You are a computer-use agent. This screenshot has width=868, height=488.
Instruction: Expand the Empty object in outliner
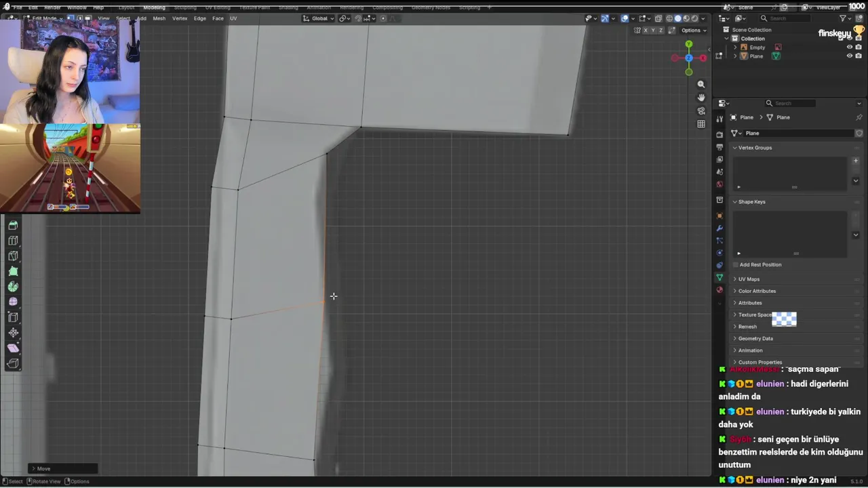click(x=735, y=47)
